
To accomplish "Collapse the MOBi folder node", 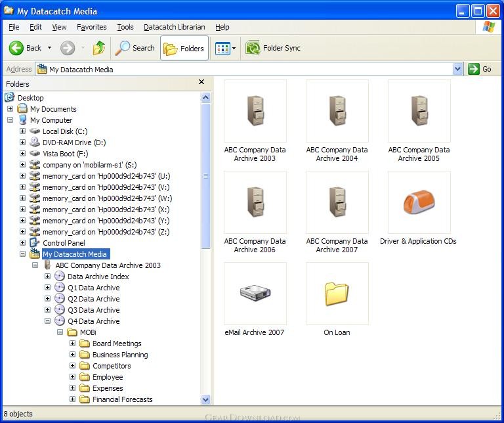I will 60,332.
